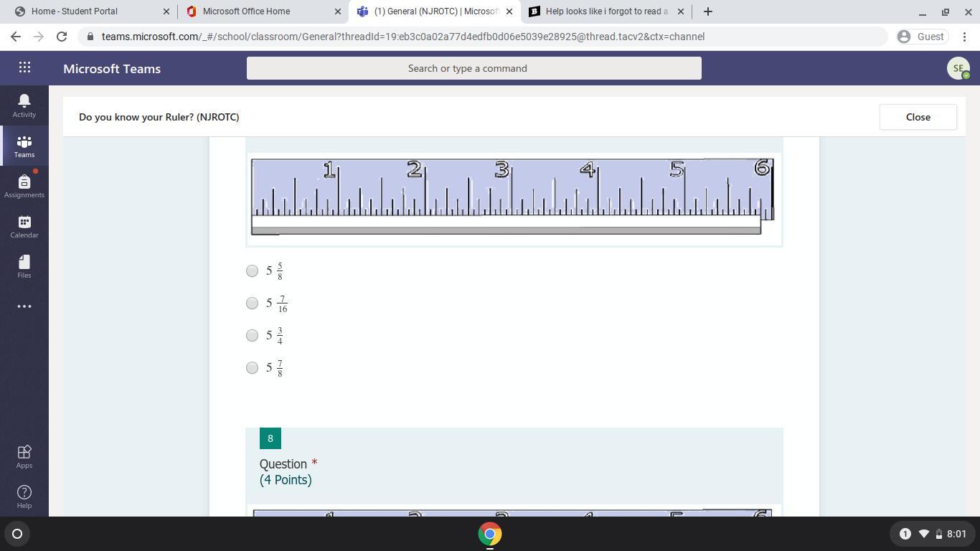Select the 5 3/4 answer option
The image size is (980, 551).
point(252,335)
